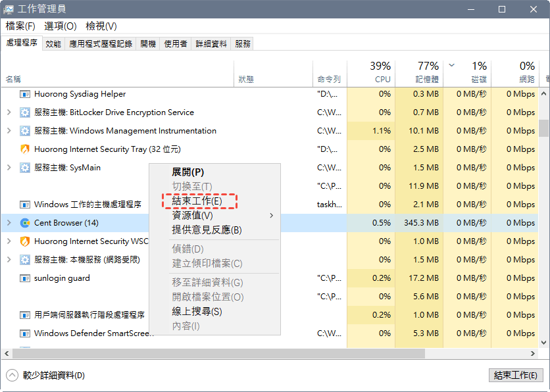
Task: Expand the Huorong Internet Security WSC row
Action: (x=9, y=241)
